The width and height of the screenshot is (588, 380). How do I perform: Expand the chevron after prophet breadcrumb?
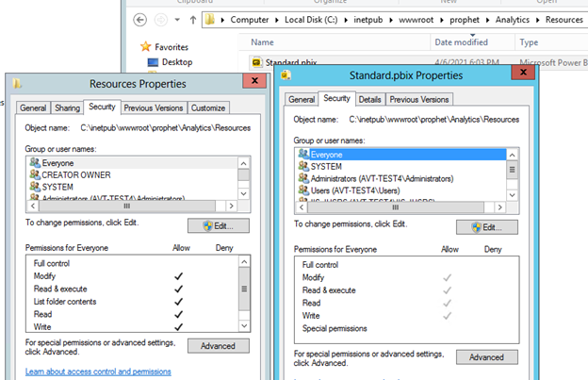pyautogui.click(x=487, y=20)
